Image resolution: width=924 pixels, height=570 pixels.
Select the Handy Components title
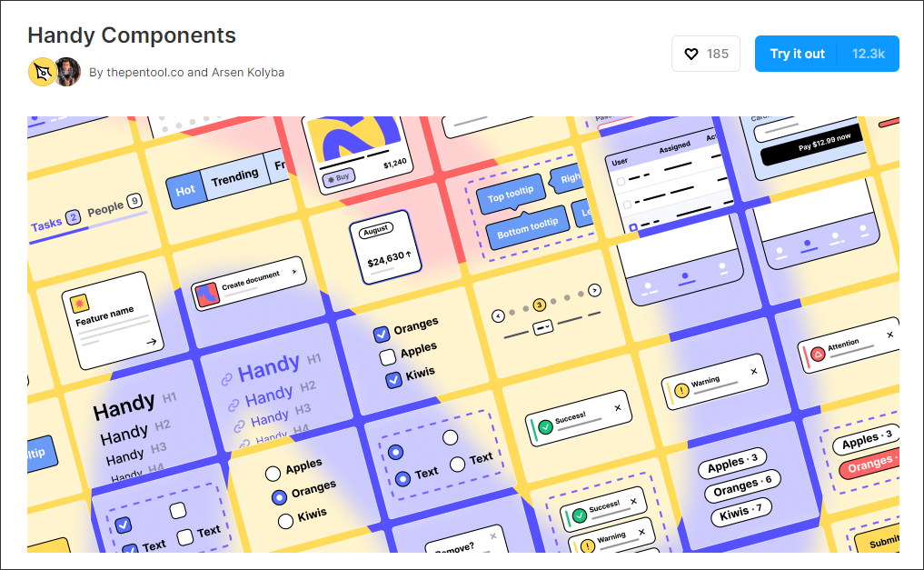(132, 35)
